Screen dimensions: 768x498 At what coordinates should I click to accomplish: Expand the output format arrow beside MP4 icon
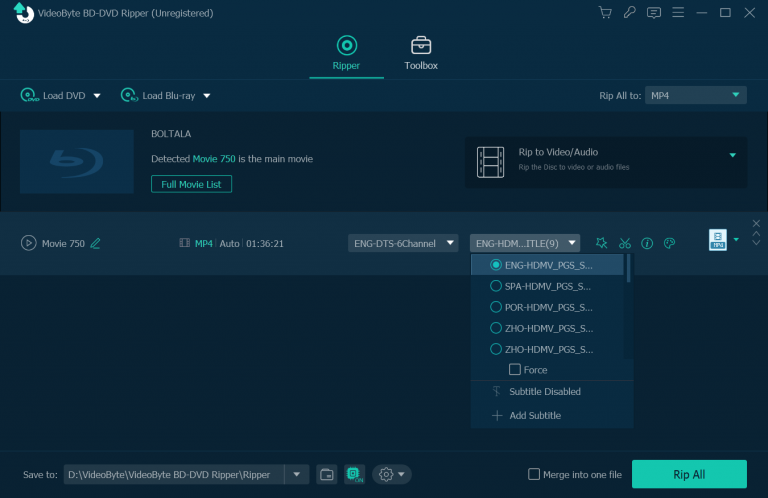point(736,239)
